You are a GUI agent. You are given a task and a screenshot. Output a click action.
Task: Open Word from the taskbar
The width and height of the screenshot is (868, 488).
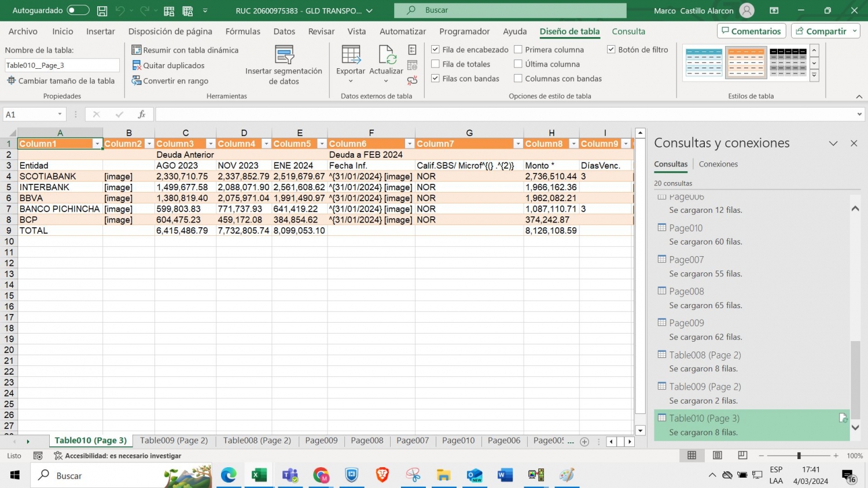pyautogui.click(x=505, y=475)
